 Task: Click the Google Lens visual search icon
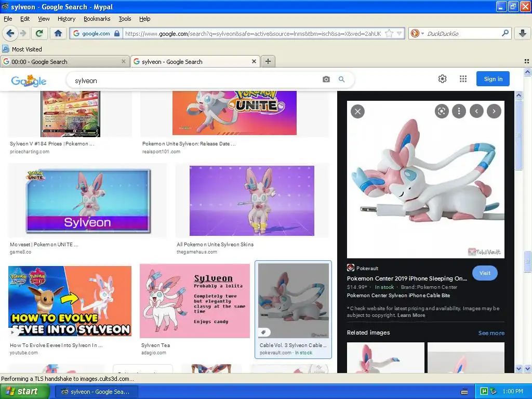click(442, 111)
